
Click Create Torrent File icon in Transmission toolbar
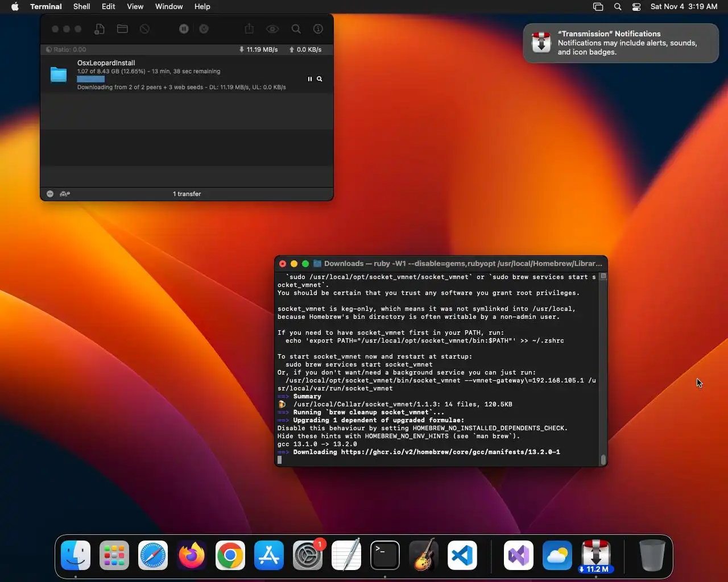pyautogui.click(x=100, y=29)
